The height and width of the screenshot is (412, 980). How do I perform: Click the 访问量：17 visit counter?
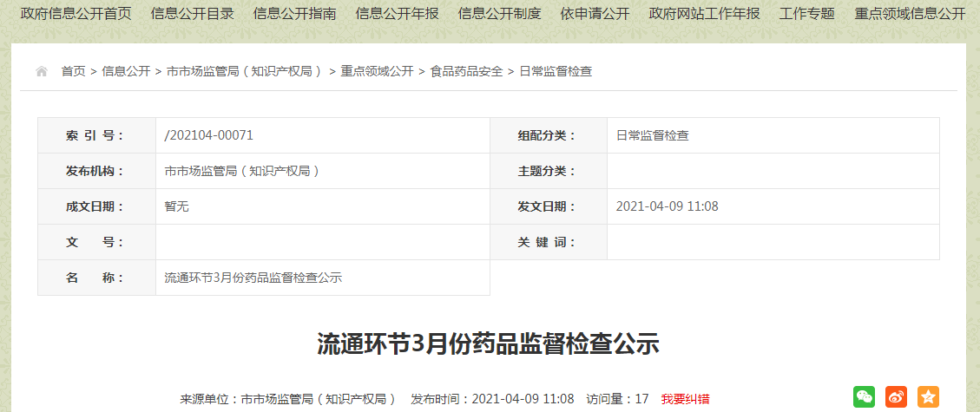tap(617, 399)
